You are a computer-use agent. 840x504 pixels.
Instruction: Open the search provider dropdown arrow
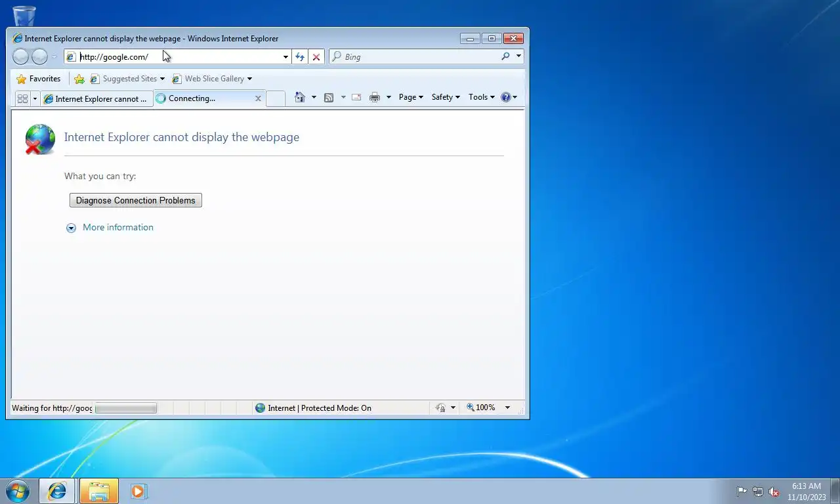click(518, 56)
